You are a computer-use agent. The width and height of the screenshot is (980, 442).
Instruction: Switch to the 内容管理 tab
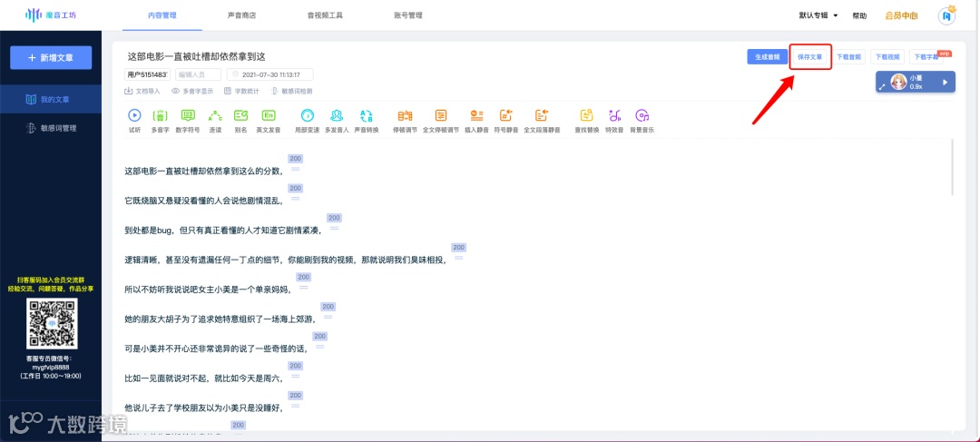162,15
